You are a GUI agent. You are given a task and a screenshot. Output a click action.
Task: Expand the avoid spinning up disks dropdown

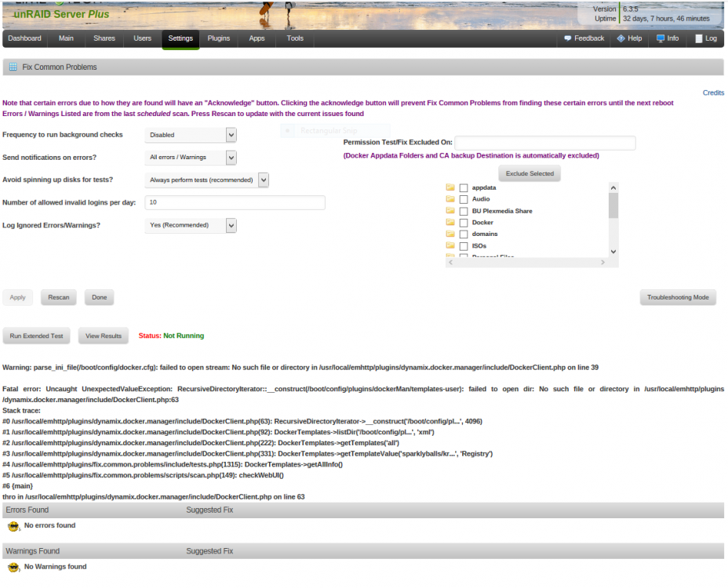(x=206, y=180)
